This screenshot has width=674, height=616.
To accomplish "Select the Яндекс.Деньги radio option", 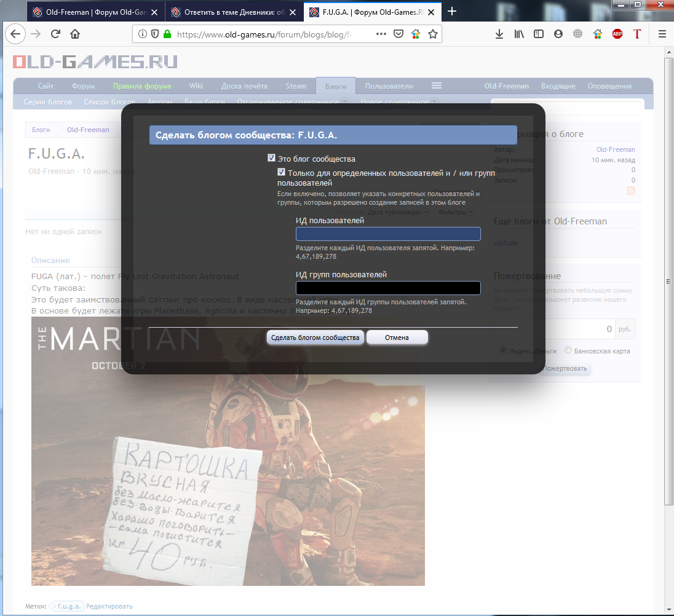I will (x=502, y=350).
